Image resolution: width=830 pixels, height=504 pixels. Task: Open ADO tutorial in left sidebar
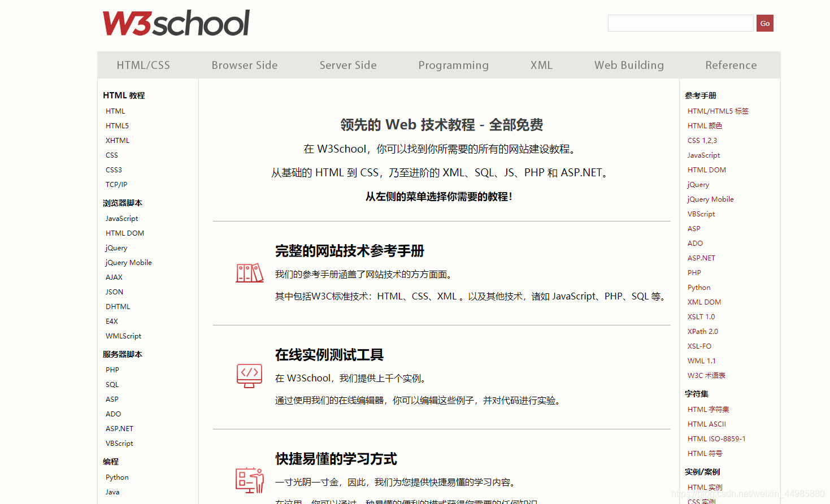113,414
